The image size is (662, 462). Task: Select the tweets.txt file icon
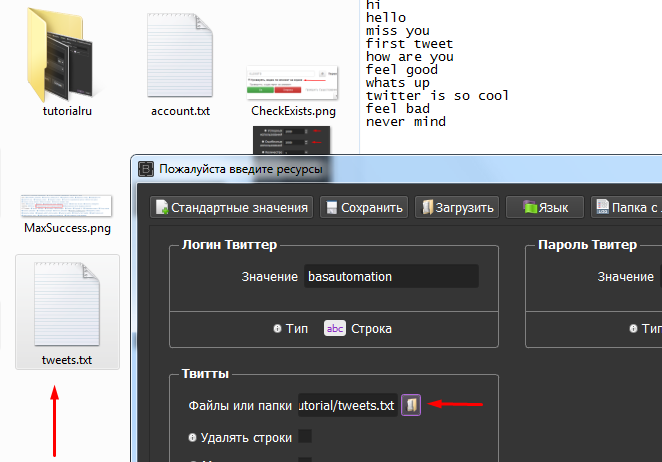tap(67, 305)
